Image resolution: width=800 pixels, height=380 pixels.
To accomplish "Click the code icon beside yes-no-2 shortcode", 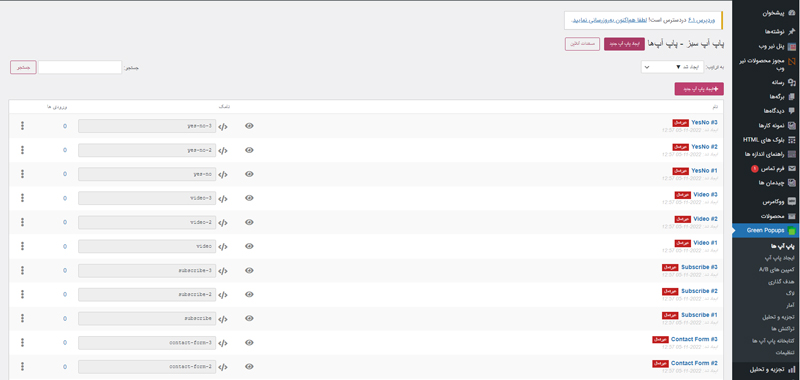I will click(x=223, y=150).
